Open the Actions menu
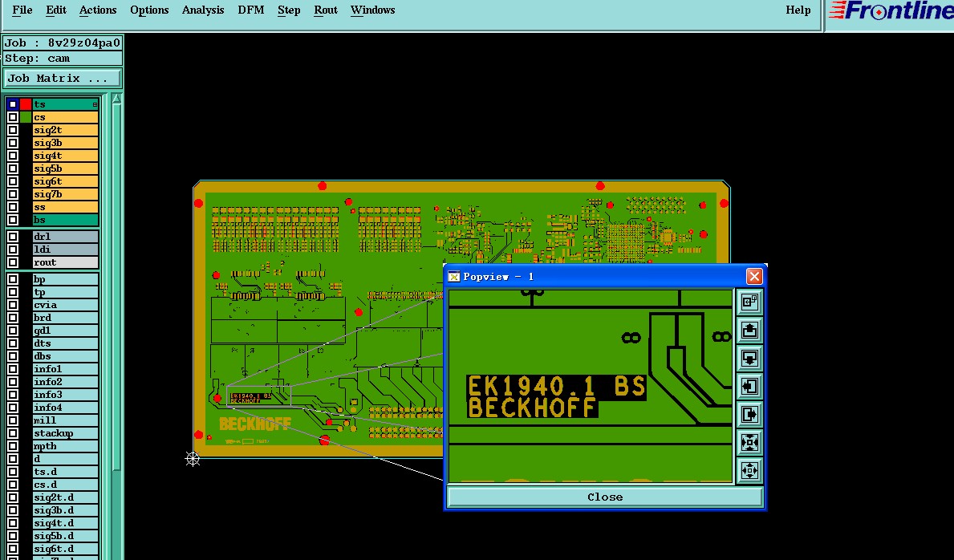Screen dimensions: 954x560 tap(98, 10)
